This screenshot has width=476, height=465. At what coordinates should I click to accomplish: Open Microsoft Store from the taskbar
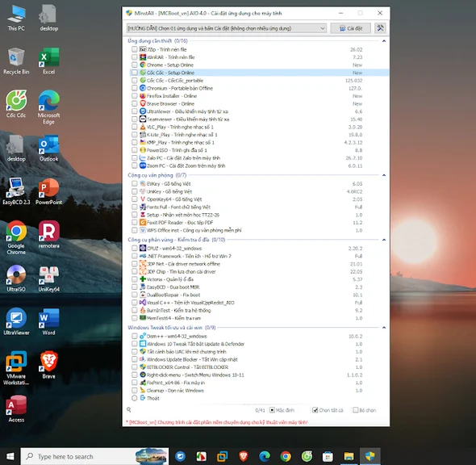pyautogui.click(x=328, y=456)
